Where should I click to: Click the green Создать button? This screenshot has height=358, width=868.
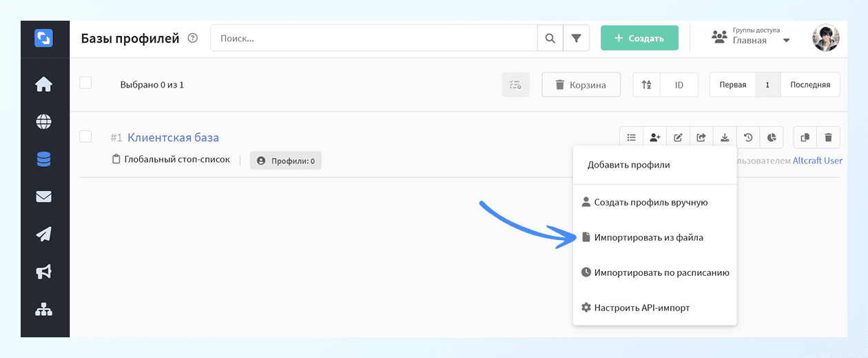pos(639,39)
